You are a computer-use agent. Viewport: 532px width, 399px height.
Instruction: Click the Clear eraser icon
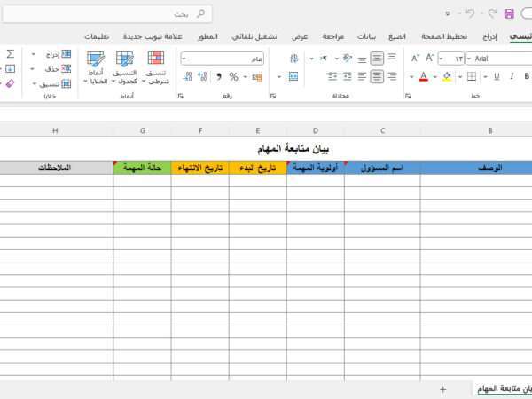(10, 83)
